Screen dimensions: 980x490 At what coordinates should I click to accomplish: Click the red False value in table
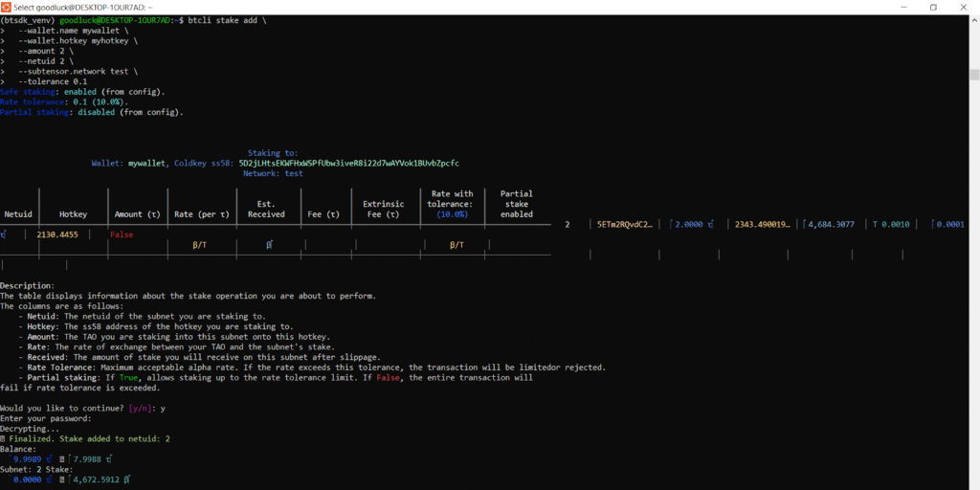pyautogui.click(x=122, y=234)
